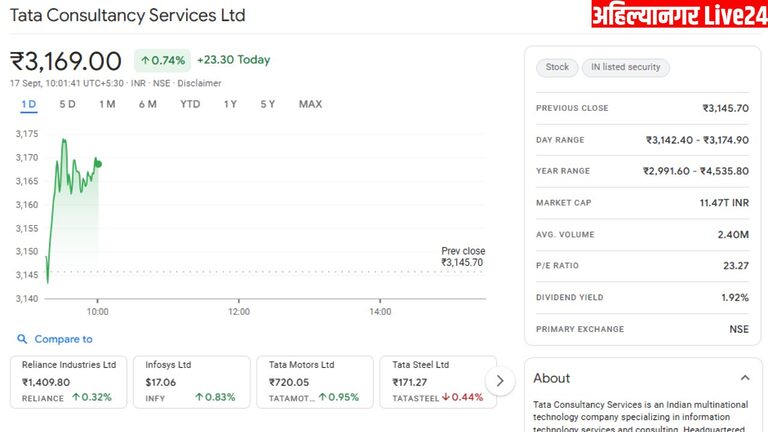768x432 pixels.
Task: Show the YTD chart range
Action: (x=190, y=104)
